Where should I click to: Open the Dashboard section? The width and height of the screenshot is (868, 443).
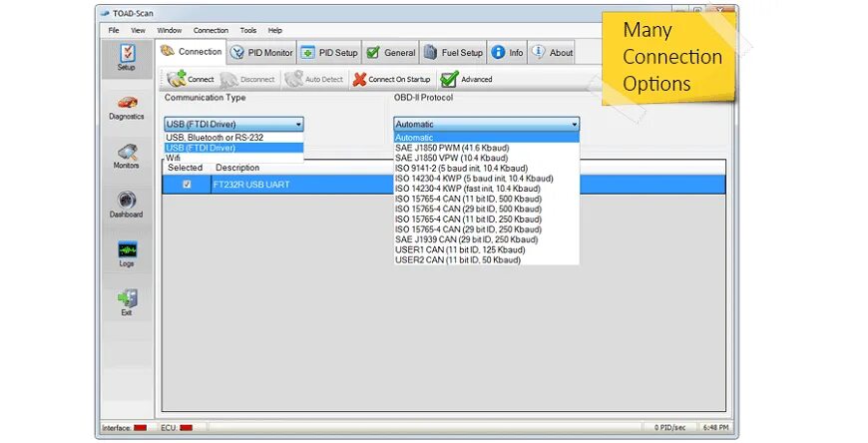pyautogui.click(x=127, y=206)
